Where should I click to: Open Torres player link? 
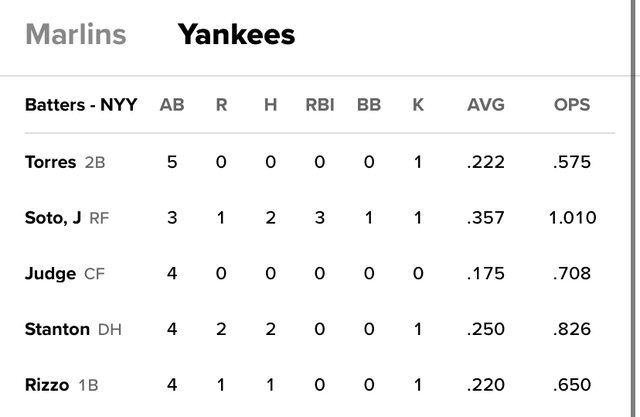[50, 162]
